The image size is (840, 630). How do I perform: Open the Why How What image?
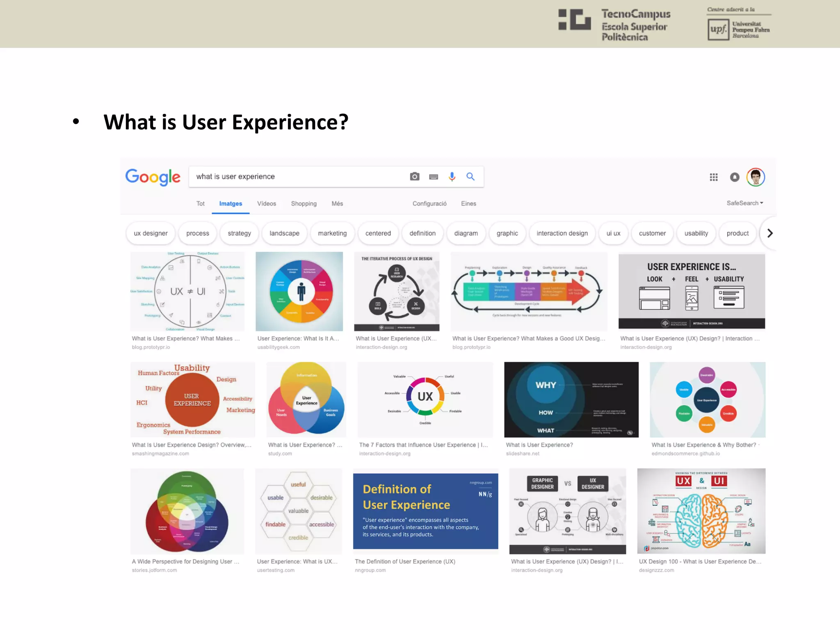571,399
